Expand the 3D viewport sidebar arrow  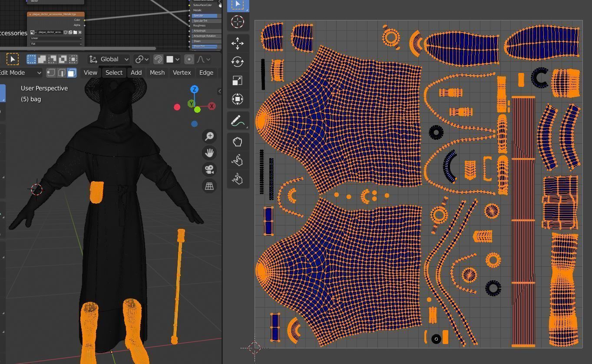point(219,91)
